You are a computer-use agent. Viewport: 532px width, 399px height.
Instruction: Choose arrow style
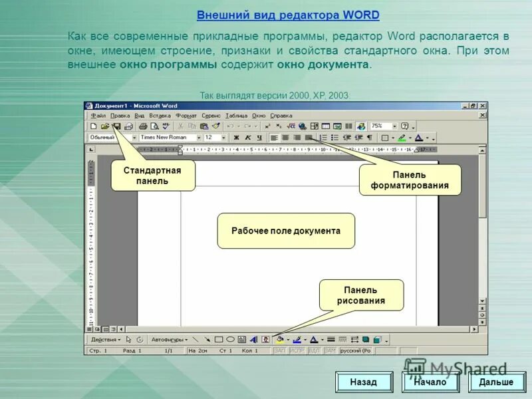tap(354, 339)
